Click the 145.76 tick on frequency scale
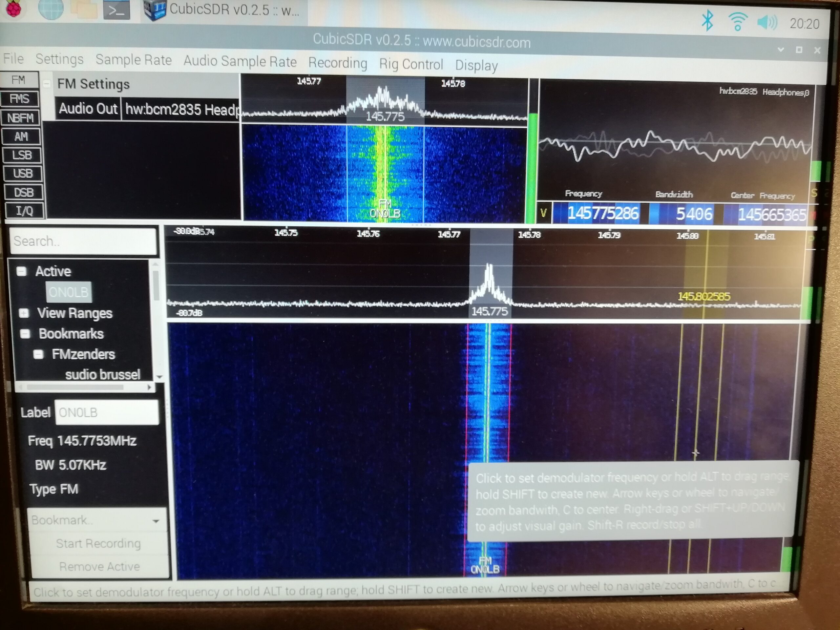840x630 pixels. [x=368, y=234]
